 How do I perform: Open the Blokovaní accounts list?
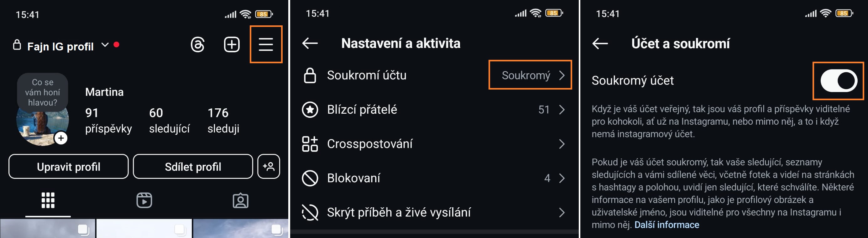coord(433,178)
